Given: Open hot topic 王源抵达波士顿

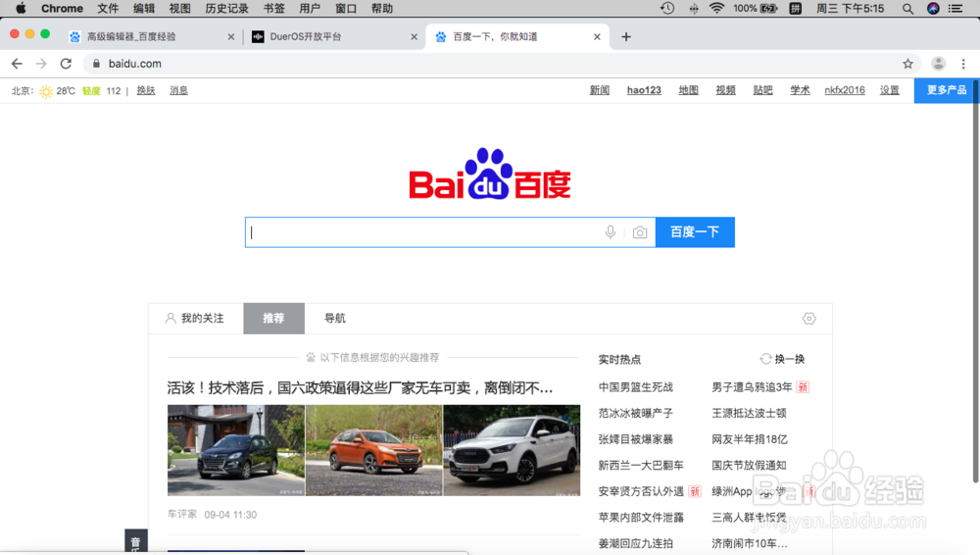Looking at the screenshot, I should click(749, 414).
